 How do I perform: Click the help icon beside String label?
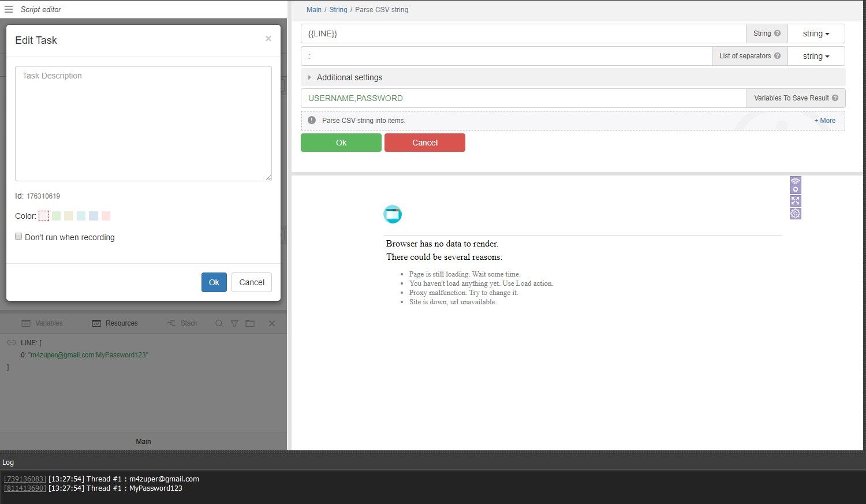[777, 33]
